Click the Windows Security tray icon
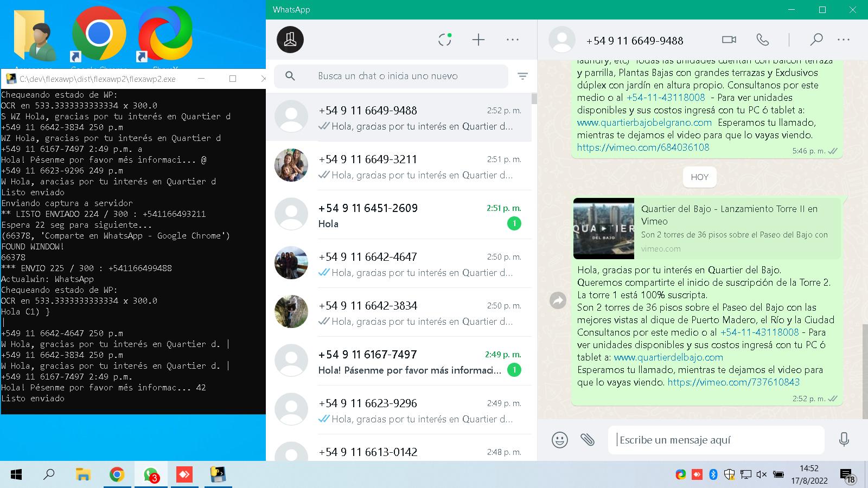 (730, 475)
